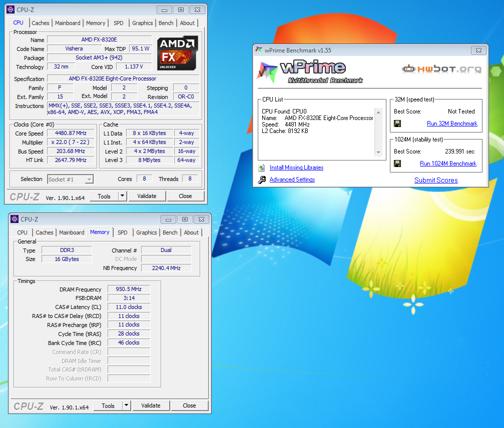Open About tab in top CPU-Z window
Image resolution: width=504 pixels, height=428 pixels.
click(187, 23)
